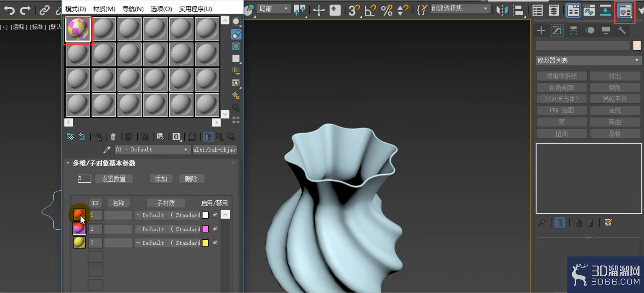The width and height of the screenshot is (644, 293).
Task: Toggle Pin Stack icon in modifier panel
Action: click(542, 223)
